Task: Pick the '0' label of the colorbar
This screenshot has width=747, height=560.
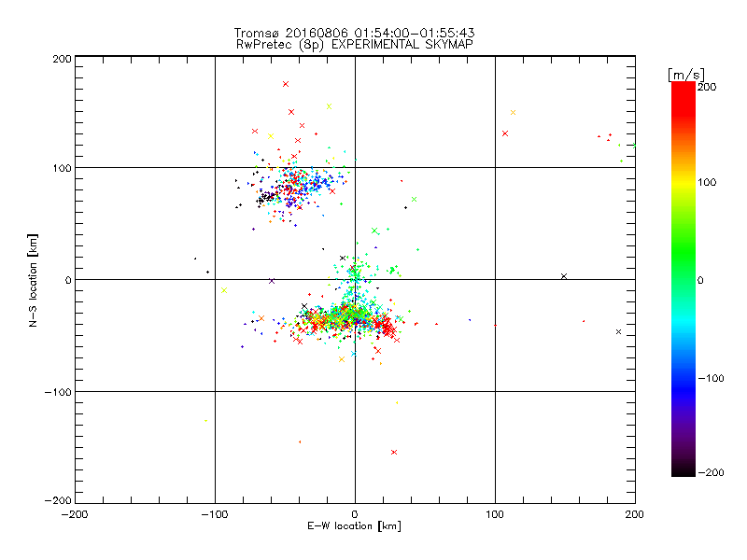Action: tap(700, 280)
